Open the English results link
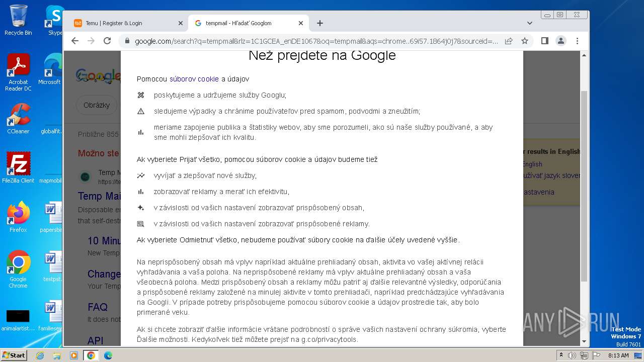The image size is (644, 362). pyautogui.click(x=532, y=164)
